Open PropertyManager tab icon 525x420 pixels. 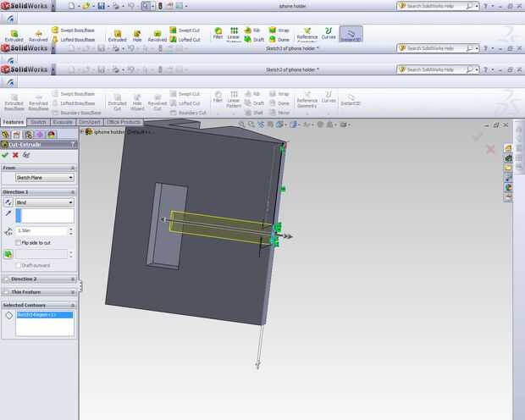click(x=17, y=135)
